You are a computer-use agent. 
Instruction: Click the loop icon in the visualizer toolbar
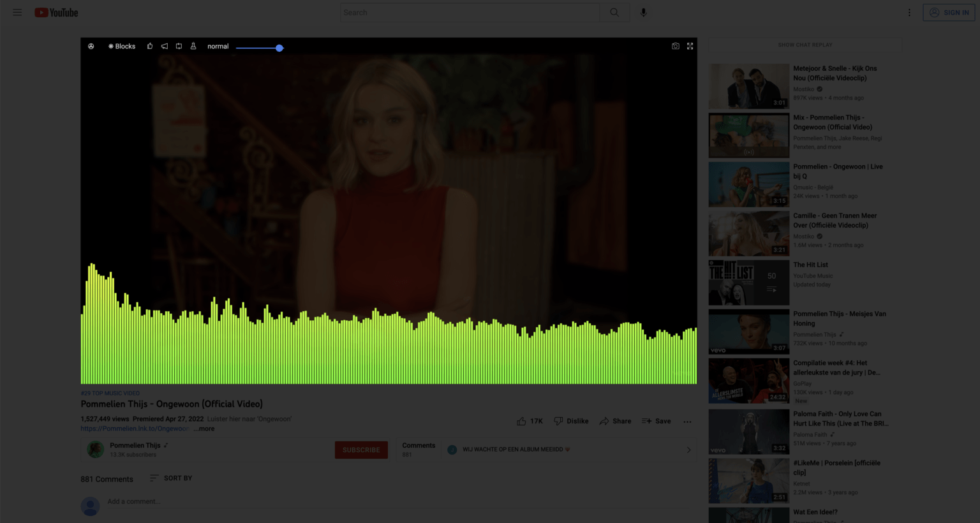[x=179, y=47]
